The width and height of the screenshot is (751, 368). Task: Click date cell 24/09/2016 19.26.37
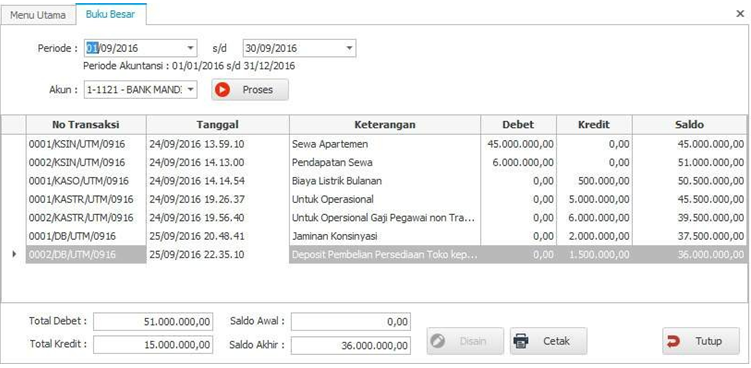tap(217, 199)
